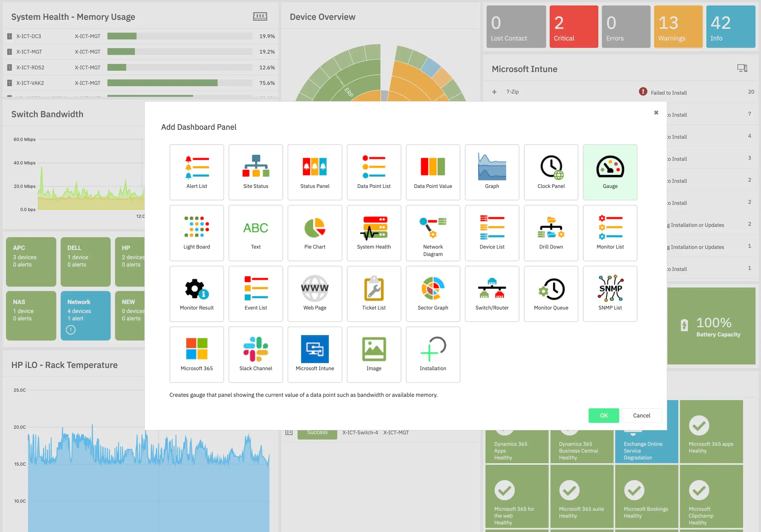Image resolution: width=761 pixels, height=532 pixels.
Task: Select the SNMP List panel
Action: click(610, 294)
